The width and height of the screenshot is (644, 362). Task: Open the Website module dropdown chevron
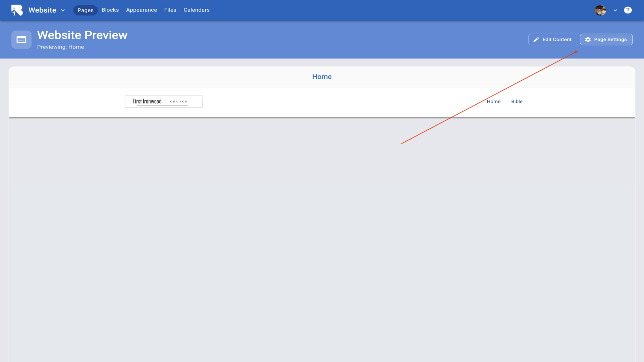click(63, 10)
